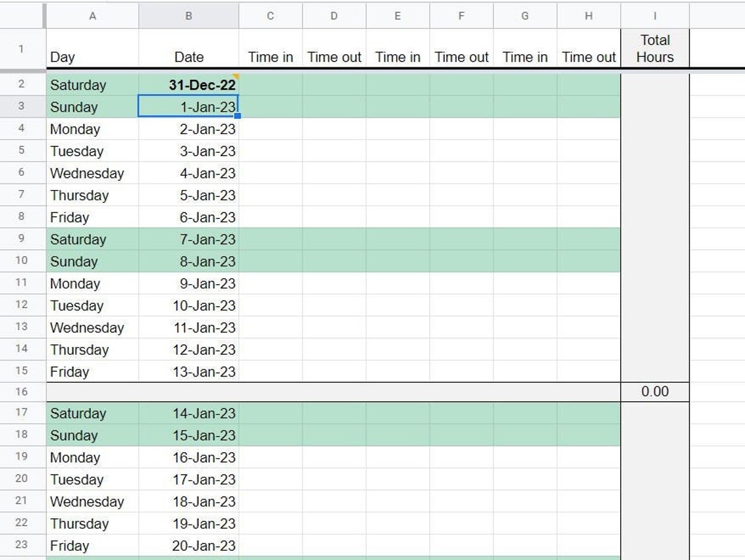Click 'Saturday' cell in row 17
Image resolution: width=745 pixels, height=560 pixels.
coord(93,413)
